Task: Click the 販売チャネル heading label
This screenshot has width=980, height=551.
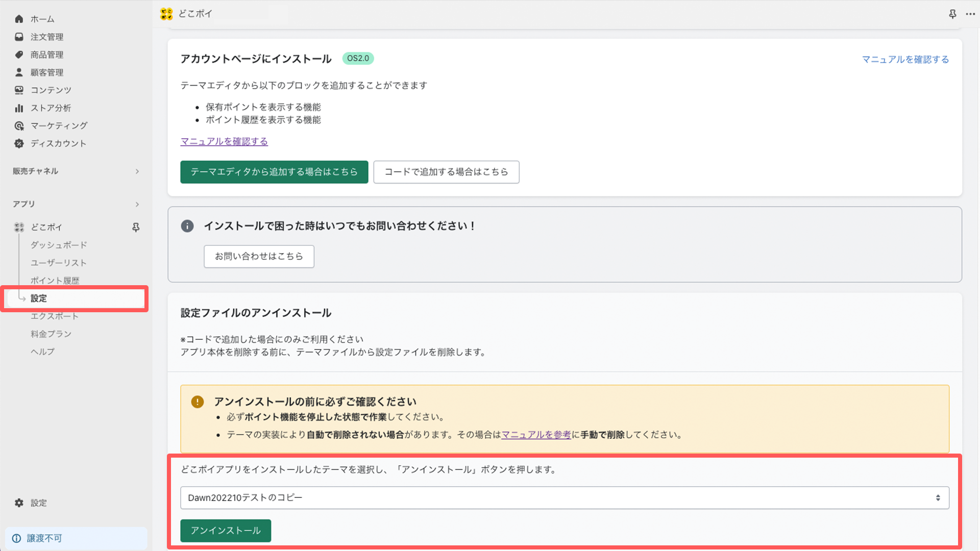Action: (36, 171)
